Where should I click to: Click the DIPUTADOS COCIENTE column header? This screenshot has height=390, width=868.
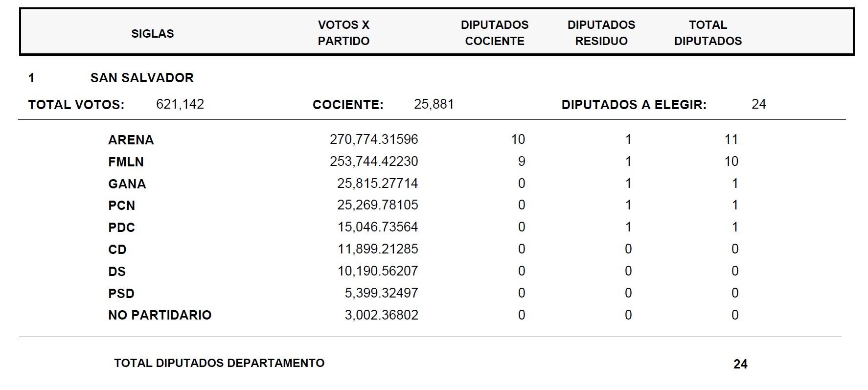click(495, 33)
